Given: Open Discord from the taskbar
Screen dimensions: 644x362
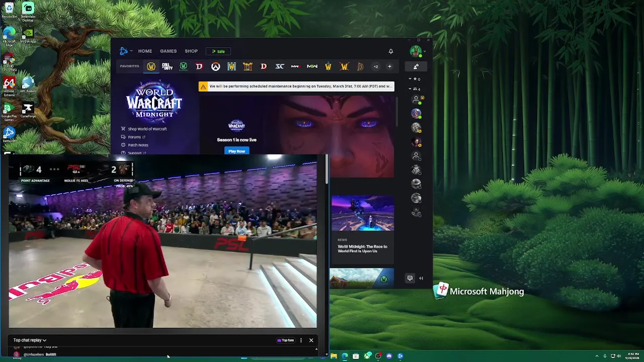Looking at the screenshot, I should click(389, 356).
